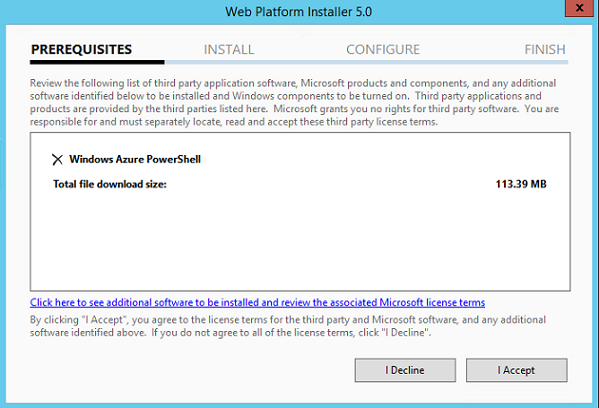Screen dimensions: 599x408
Task: Select the FINISH step tab
Action: tap(545, 49)
